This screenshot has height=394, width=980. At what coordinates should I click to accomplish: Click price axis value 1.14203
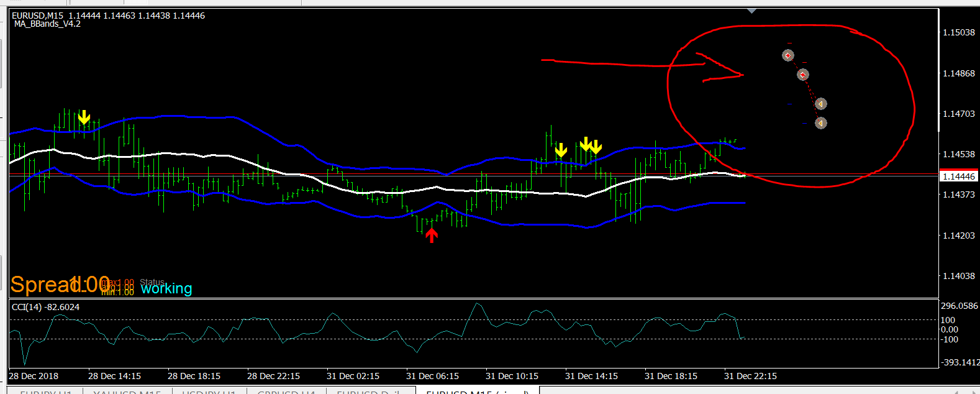(x=959, y=236)
